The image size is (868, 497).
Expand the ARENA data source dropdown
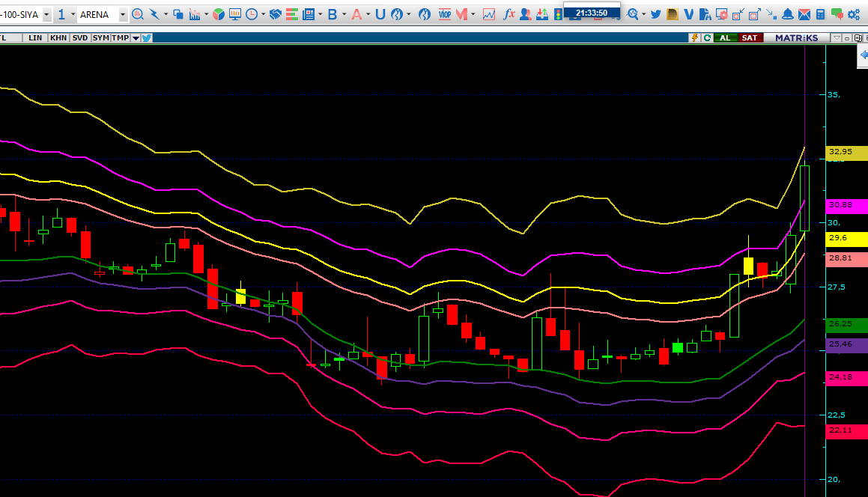coord(122,13)
